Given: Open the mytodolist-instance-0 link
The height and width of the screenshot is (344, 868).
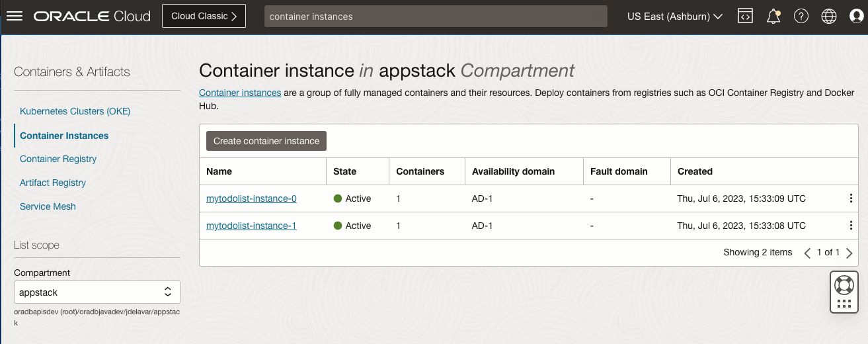Looking at the screenshot, I should [251, 198].
